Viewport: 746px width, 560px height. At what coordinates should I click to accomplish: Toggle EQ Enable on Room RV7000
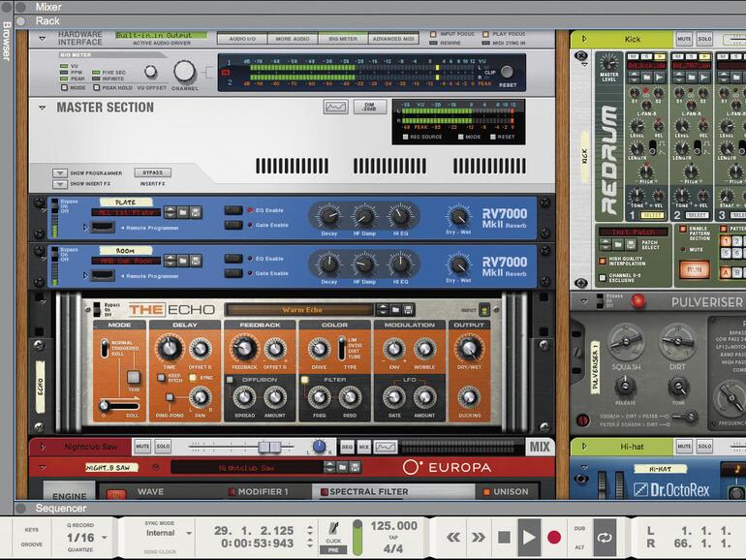coord(233,259)
